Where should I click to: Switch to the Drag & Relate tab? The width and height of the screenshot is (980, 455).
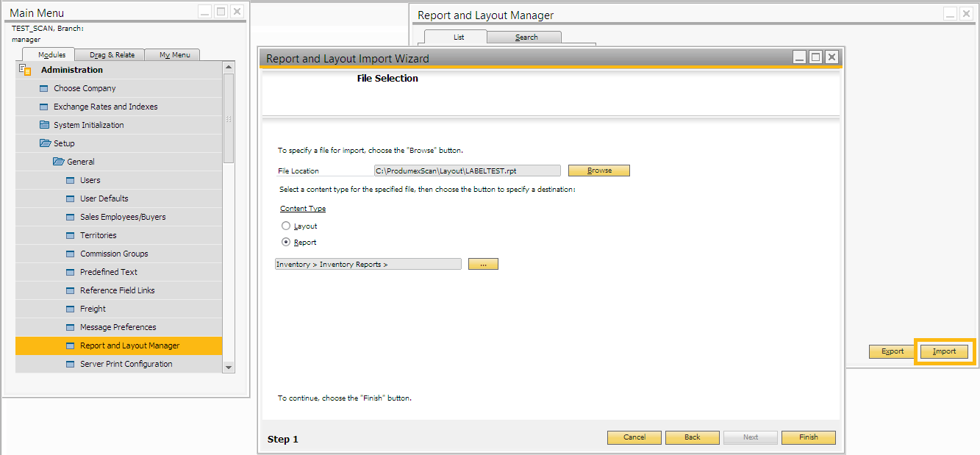[112, 54]
